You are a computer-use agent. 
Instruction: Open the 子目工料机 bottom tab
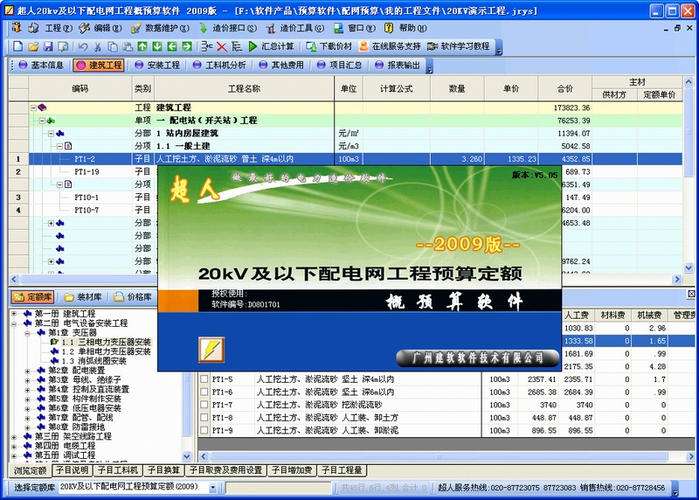pos(118,470)
